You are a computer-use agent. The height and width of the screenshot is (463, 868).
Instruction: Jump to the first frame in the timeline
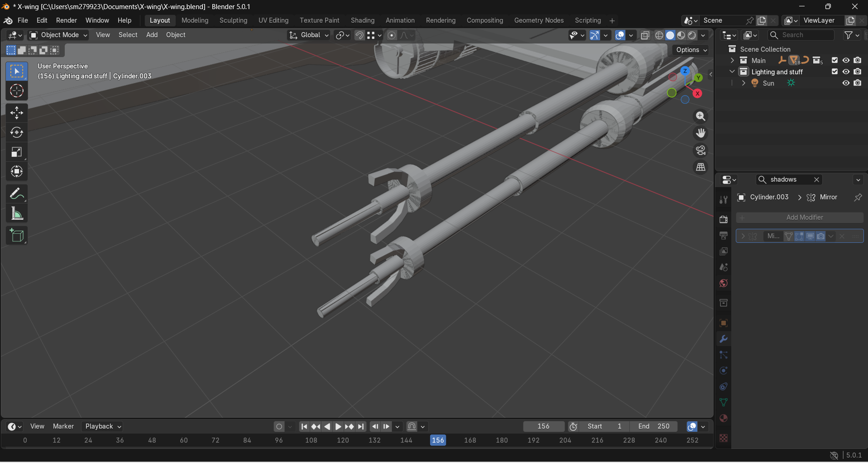(x=304, y=426)
